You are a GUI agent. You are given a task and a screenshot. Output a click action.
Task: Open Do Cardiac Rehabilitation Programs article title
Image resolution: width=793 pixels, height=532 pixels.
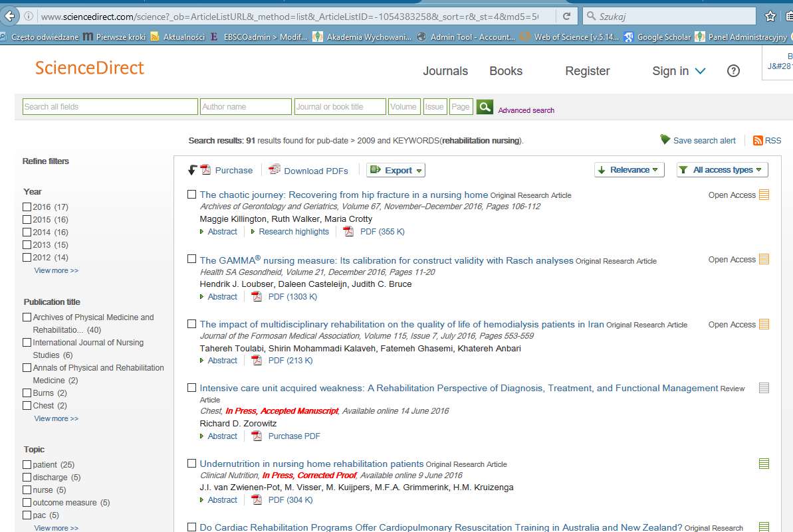(x=441, y=527)
